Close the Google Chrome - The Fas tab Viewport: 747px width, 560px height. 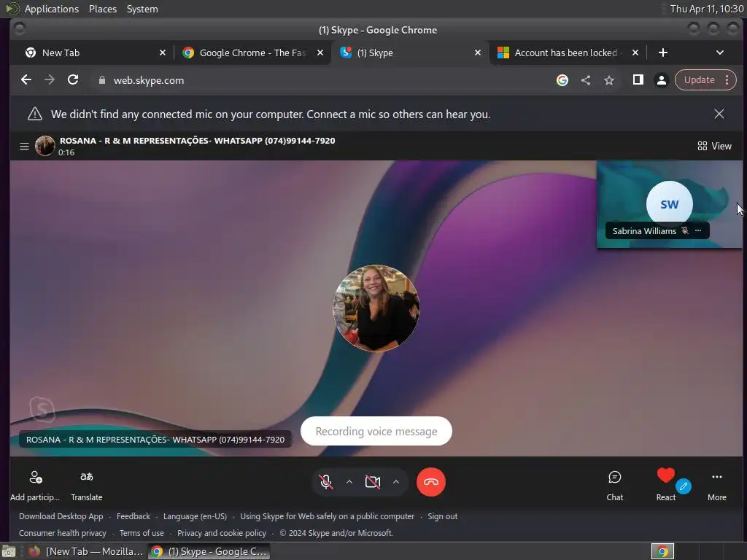(320, 52)
